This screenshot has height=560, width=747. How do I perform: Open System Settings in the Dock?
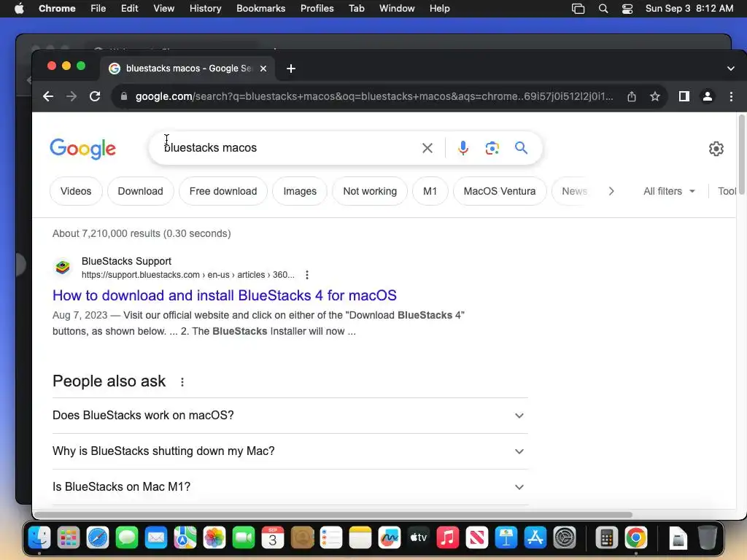[565, 538]
